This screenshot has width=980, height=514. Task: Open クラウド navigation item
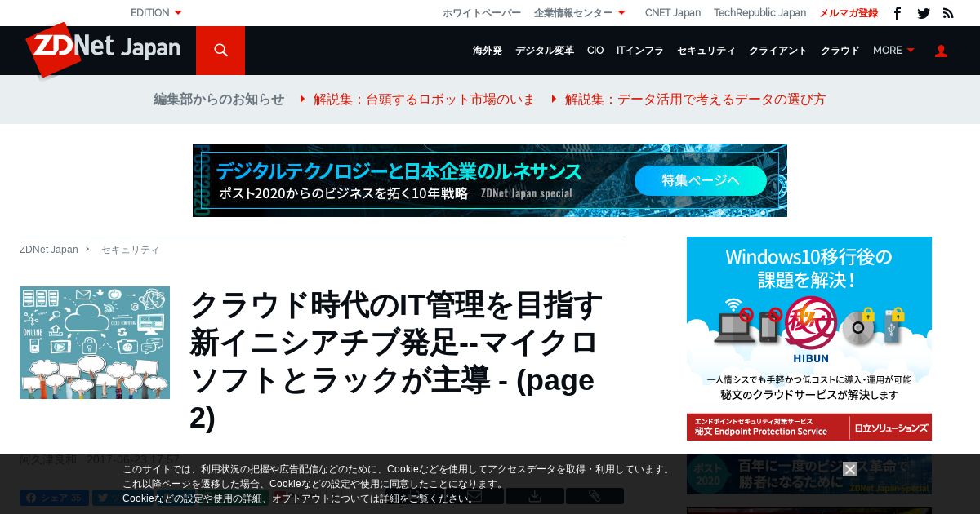[840, 51]
